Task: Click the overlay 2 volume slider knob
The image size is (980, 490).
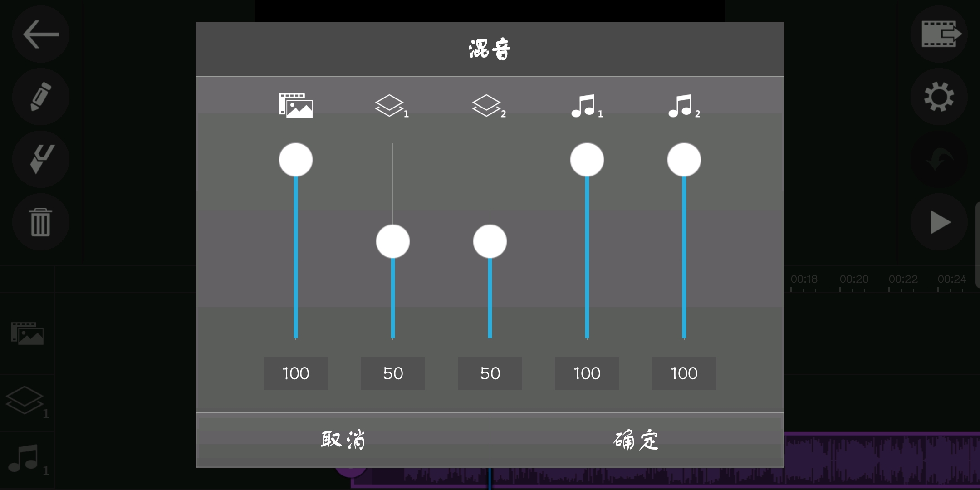Action: (490, 241)
